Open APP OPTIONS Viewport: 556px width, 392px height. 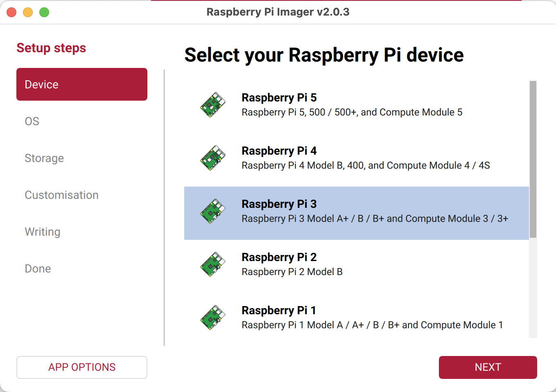click(82, 367)
